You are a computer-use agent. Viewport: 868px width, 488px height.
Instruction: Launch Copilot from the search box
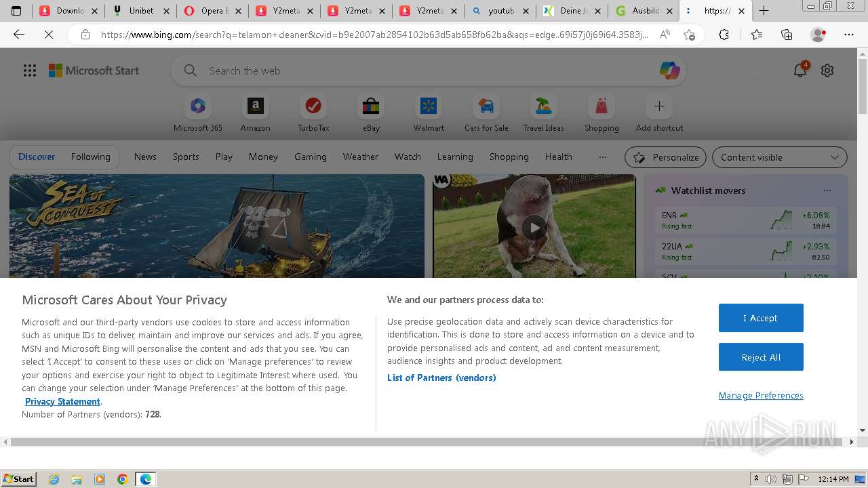click(669, 70)
